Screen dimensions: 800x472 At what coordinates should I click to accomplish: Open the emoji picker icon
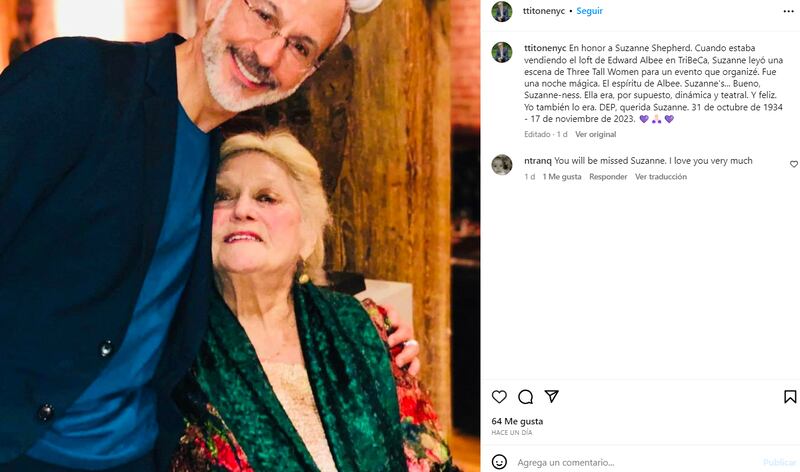tap(499, 462)
